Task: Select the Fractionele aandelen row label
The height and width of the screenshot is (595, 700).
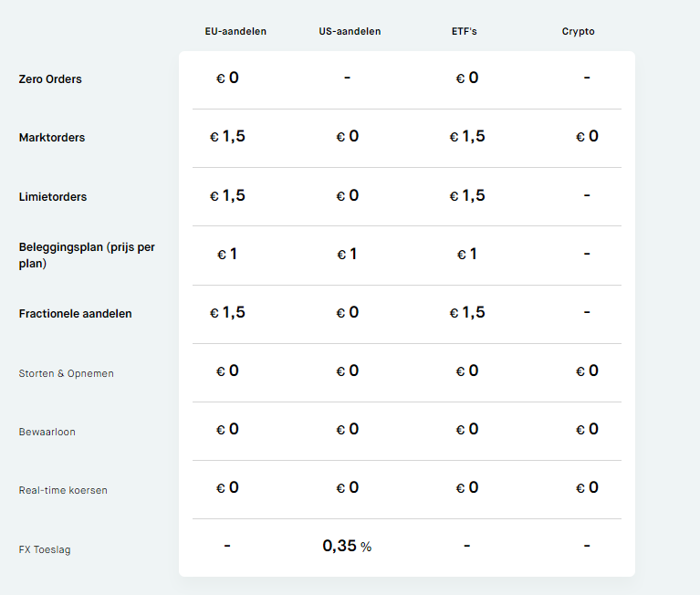Action: pyautogui.click(x=75, y=314)
